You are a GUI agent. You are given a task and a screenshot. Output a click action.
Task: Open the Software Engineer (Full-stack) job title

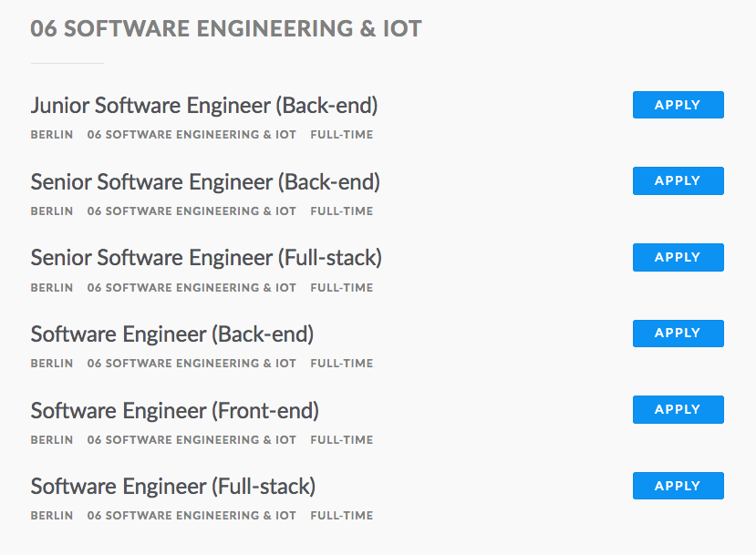tap(173, 487)
